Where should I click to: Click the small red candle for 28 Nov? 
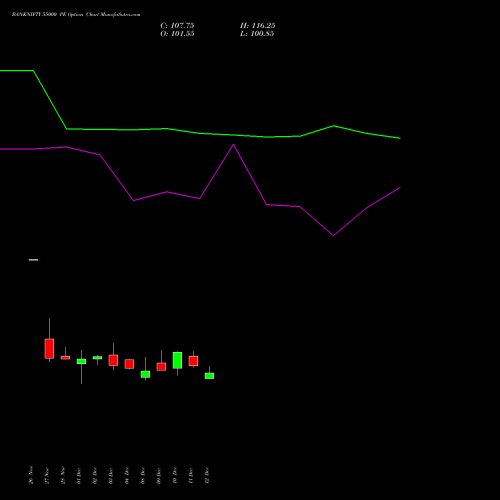pos(65,358)
